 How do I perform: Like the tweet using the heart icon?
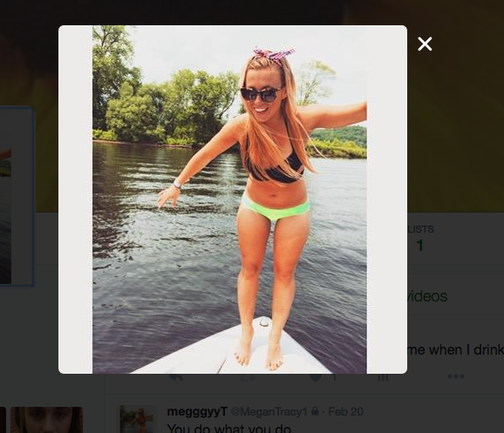[x=316, y=377]
